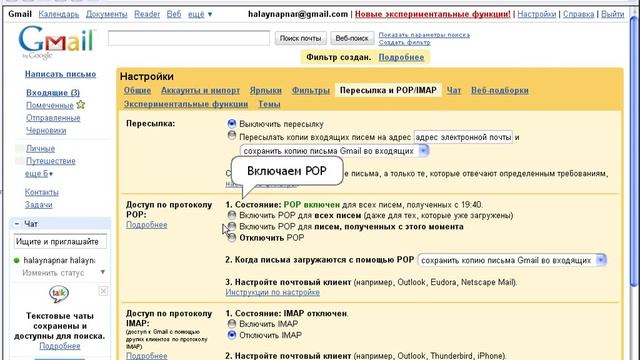Click the Веб top link

pyautogui.click(x=174, y=14)
